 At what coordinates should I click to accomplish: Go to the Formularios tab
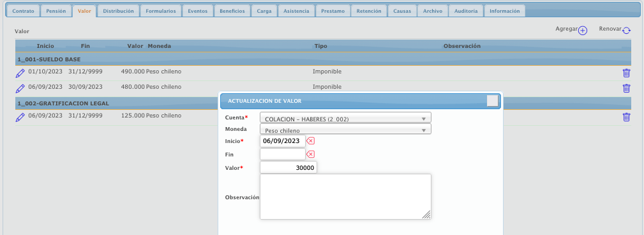tap(161, 11)
